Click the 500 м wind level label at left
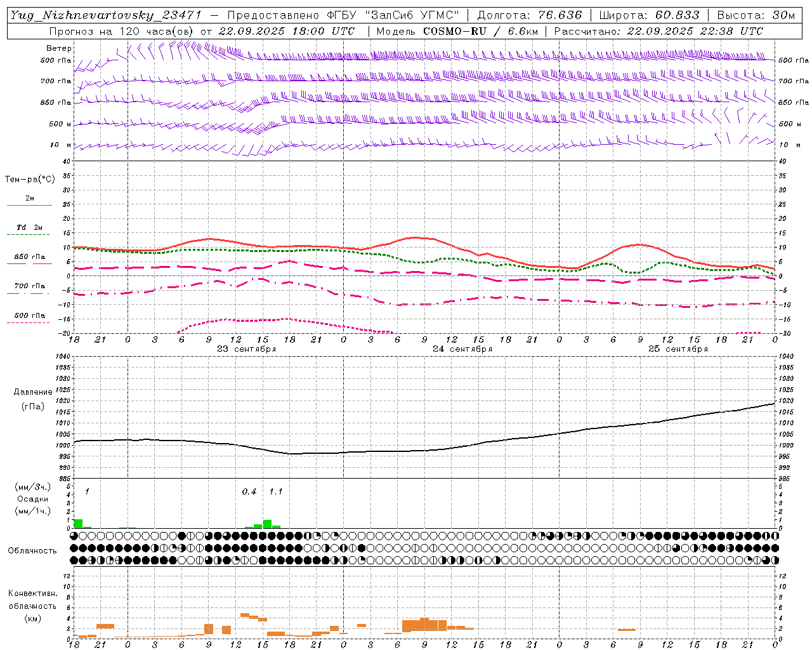Image resolution: width=812 pixels, height=650 pixels. click(61, 124)
